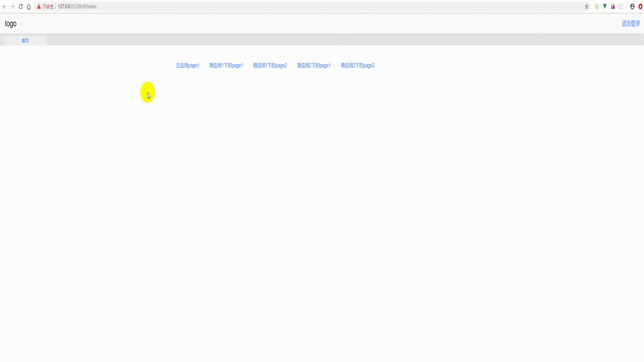Go to browser home page icon
Screen dimensions: 644x362
(29, 6)
